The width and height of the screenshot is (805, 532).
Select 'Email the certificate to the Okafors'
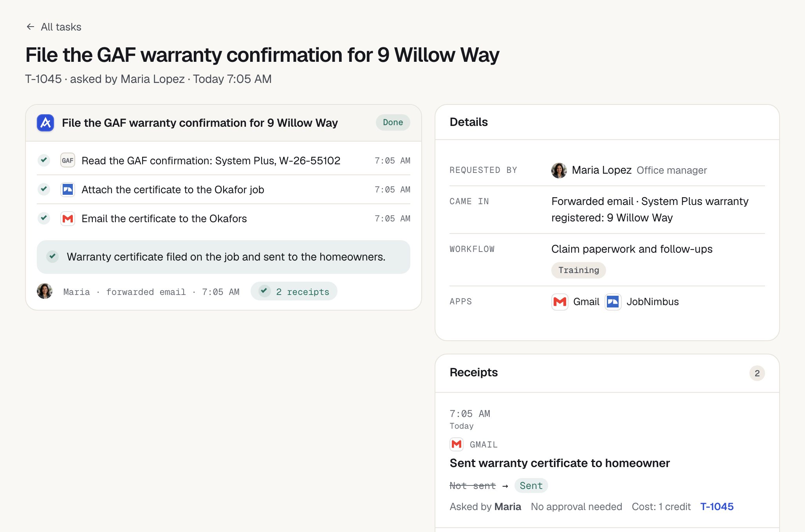tap(164, 219)
